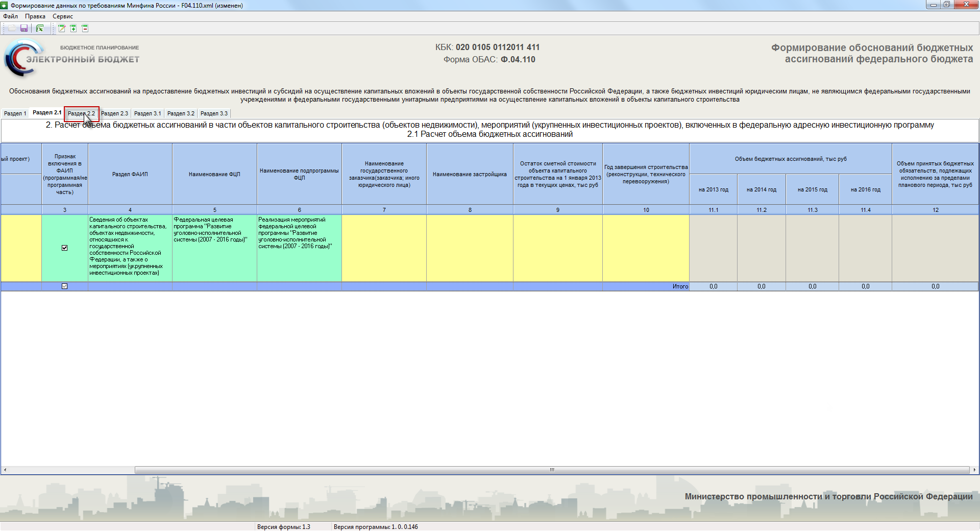980x531 pixels.
Task: Open the Файл menu
Action: (10, 16)
